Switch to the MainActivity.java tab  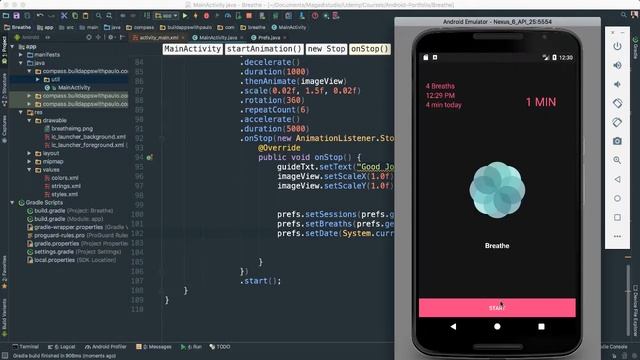218,38
